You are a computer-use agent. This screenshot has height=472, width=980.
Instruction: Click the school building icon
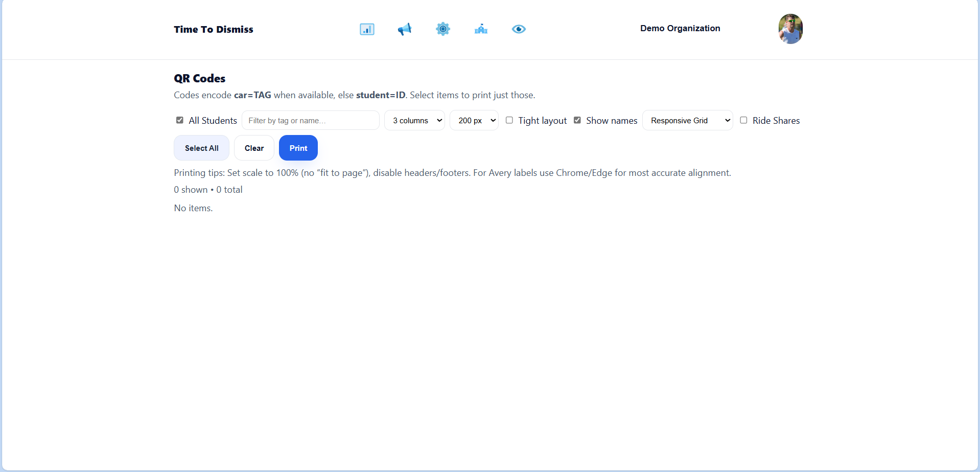(481, 29)
